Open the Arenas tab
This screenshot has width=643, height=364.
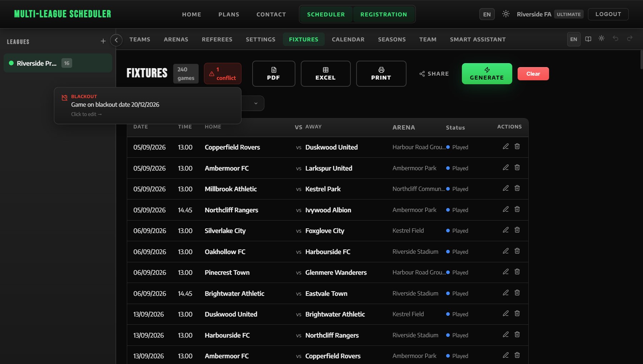[x=176, y=39]
